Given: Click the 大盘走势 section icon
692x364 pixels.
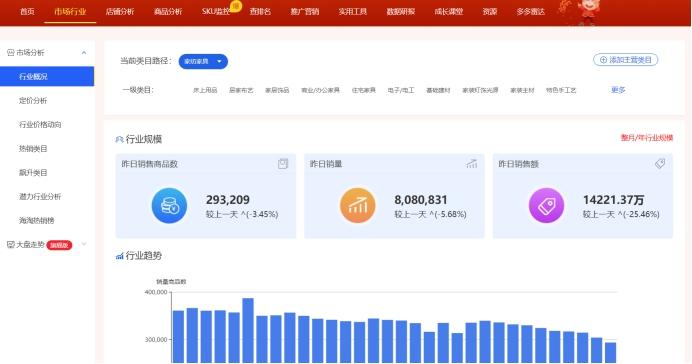Looking at the screenshot, I should coord(11,244).
